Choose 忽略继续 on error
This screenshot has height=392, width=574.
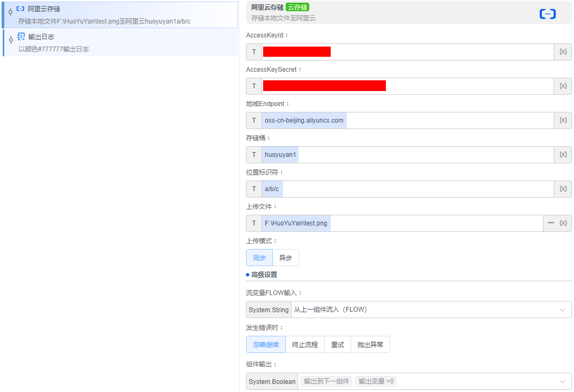pyautogui.click(x=266, y=344)
